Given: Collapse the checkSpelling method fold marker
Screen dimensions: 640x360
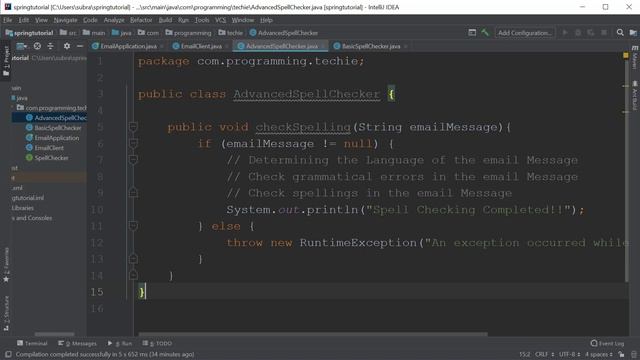Looking at the screenshot, I should point(133,127).
